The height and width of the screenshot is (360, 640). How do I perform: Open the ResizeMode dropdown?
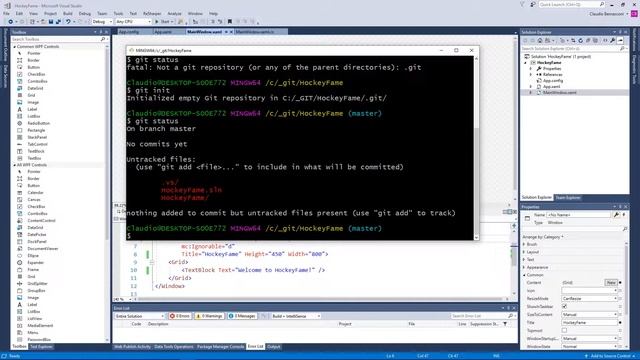[589, 299]
